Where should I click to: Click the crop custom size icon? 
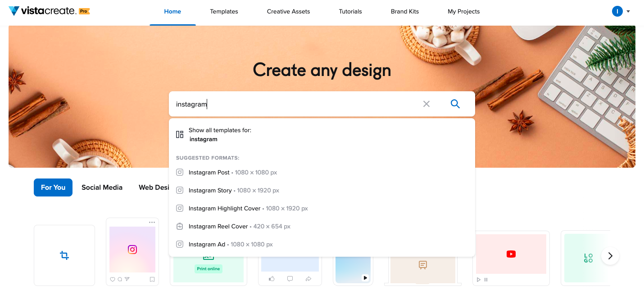coord(64,255)
